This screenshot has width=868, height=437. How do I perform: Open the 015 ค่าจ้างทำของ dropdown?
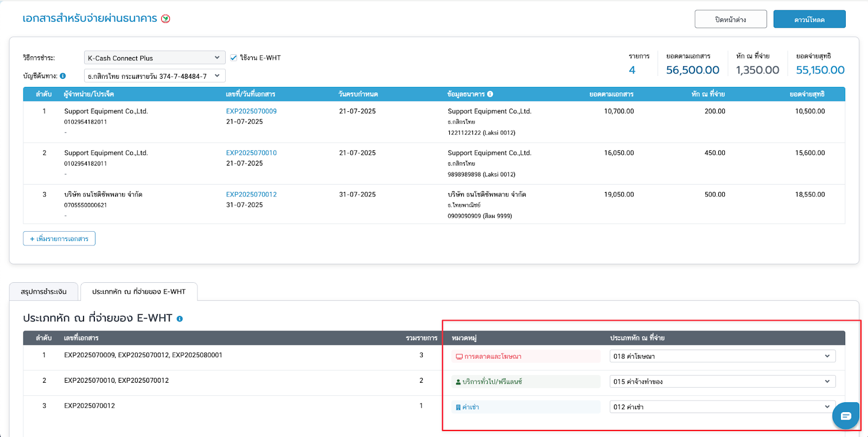tap(722, 382)
